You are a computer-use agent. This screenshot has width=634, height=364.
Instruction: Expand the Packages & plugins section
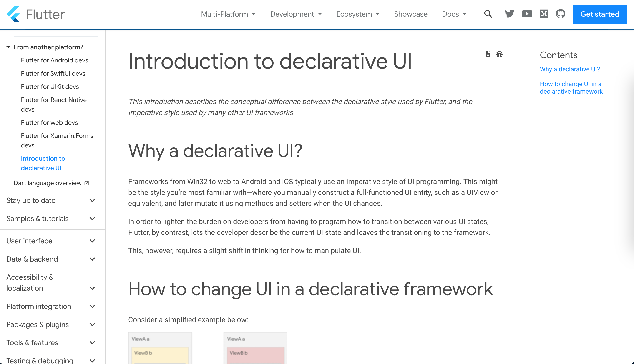(51, 324)
